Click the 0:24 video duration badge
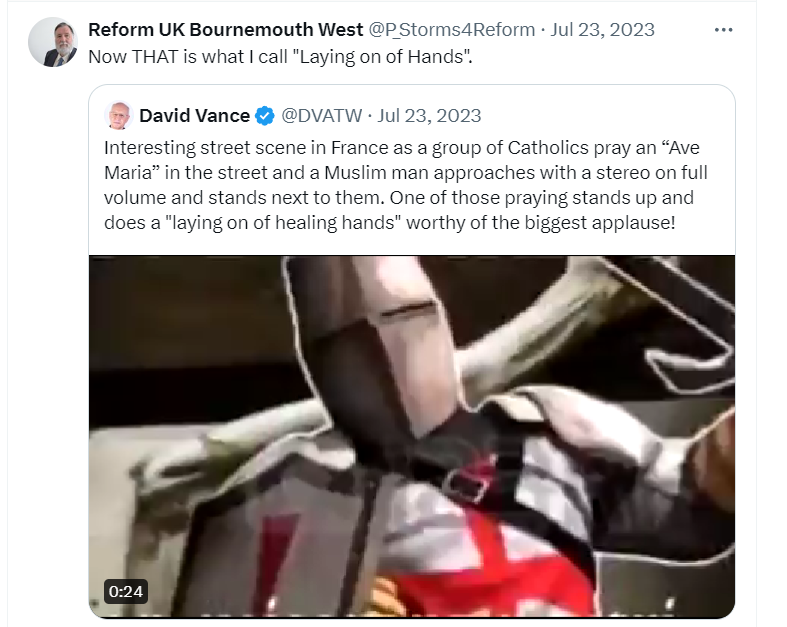Screen dimensions: 787x627 [125, 591]
